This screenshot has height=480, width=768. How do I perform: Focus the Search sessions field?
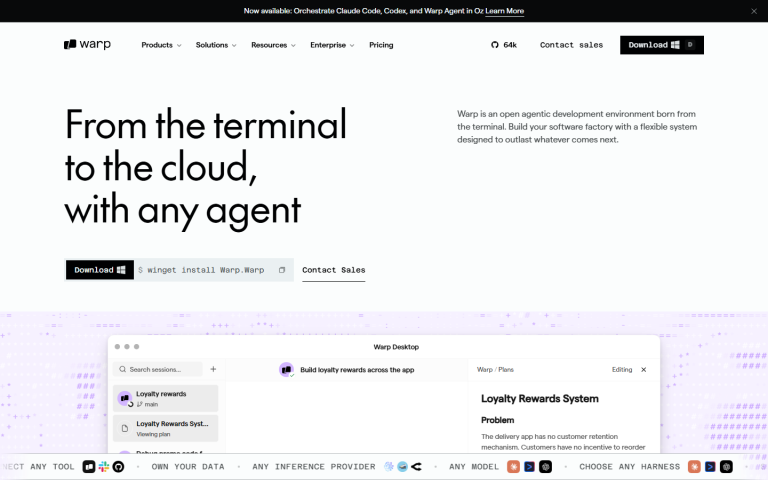[158, 369]
